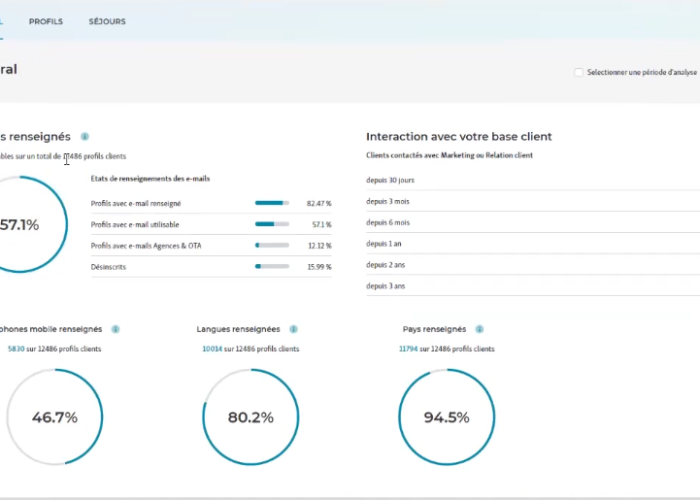The width and height of the screenshot is (700, 500).
Task: Tick the Selectionner une période d'analyse checkbox
Action: (579, 72)
